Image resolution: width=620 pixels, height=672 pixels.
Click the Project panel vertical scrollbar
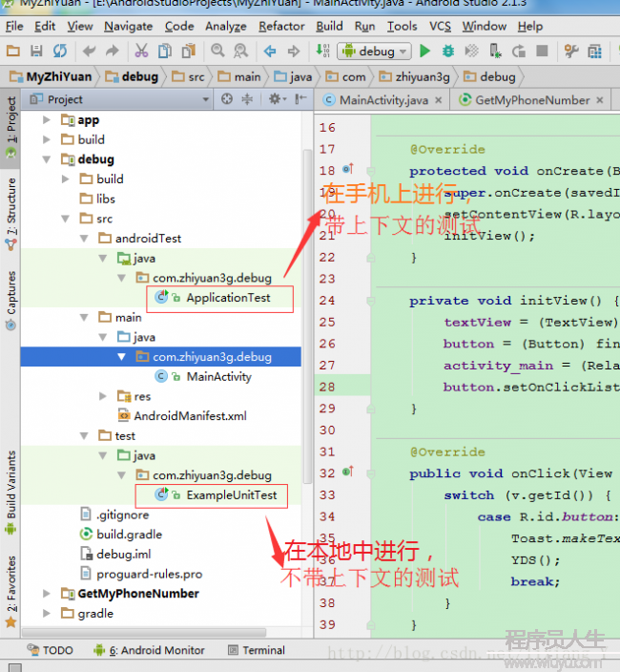pyautogui.click(x=306, y=317)
